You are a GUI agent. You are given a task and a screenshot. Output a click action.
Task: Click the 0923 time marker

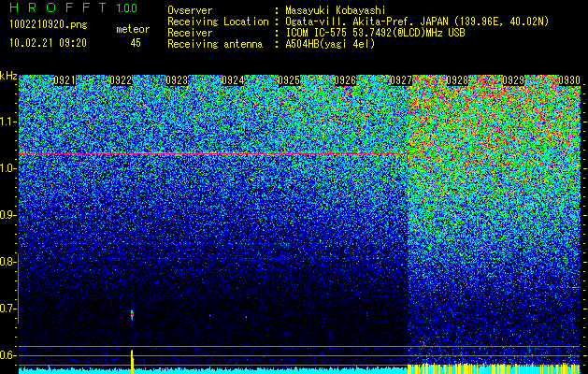(177, 80)
